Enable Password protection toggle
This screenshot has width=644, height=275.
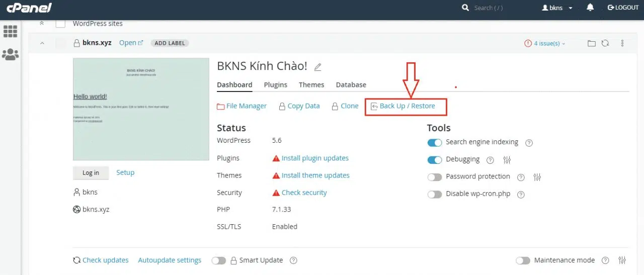click(x=434, y=177)
